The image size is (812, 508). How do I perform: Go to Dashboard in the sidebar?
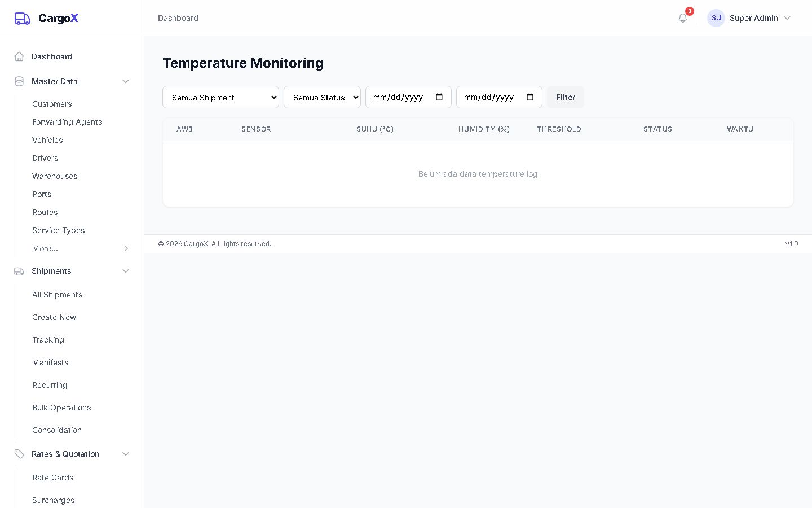tap(52, 56)
